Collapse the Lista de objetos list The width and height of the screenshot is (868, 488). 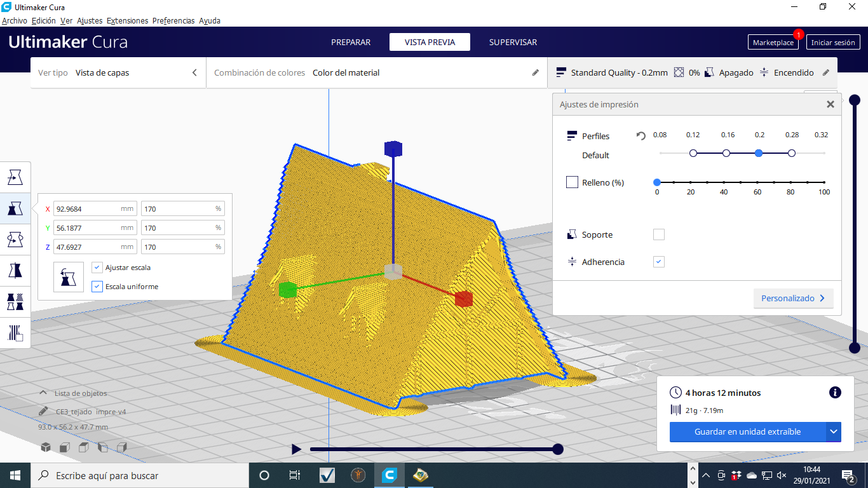click(43, 393)
